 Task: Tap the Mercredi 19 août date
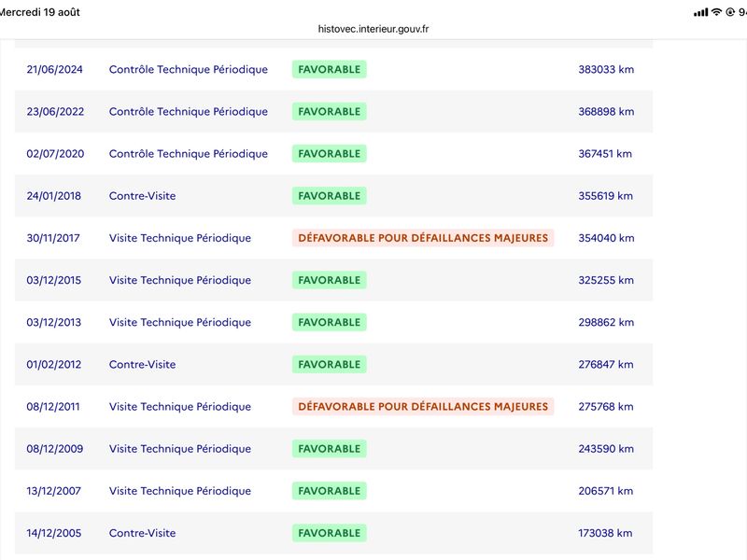click(39, 12)
